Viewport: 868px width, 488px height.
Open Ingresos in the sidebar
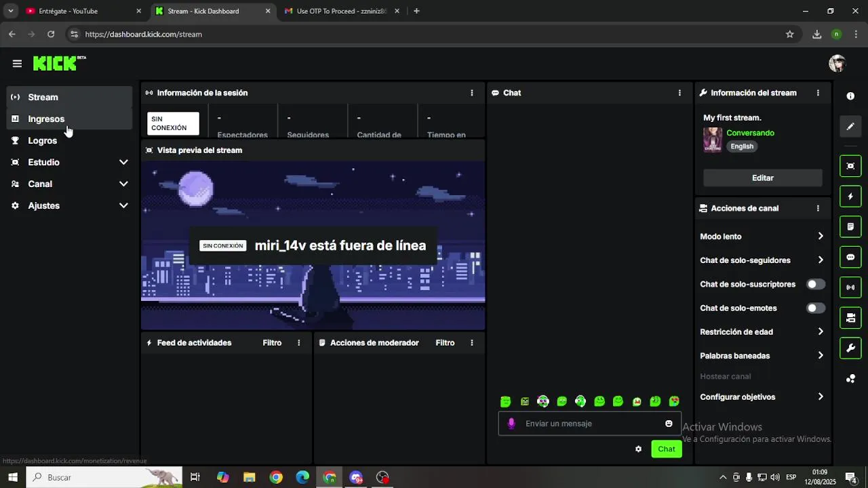click(x=70, y=119)
